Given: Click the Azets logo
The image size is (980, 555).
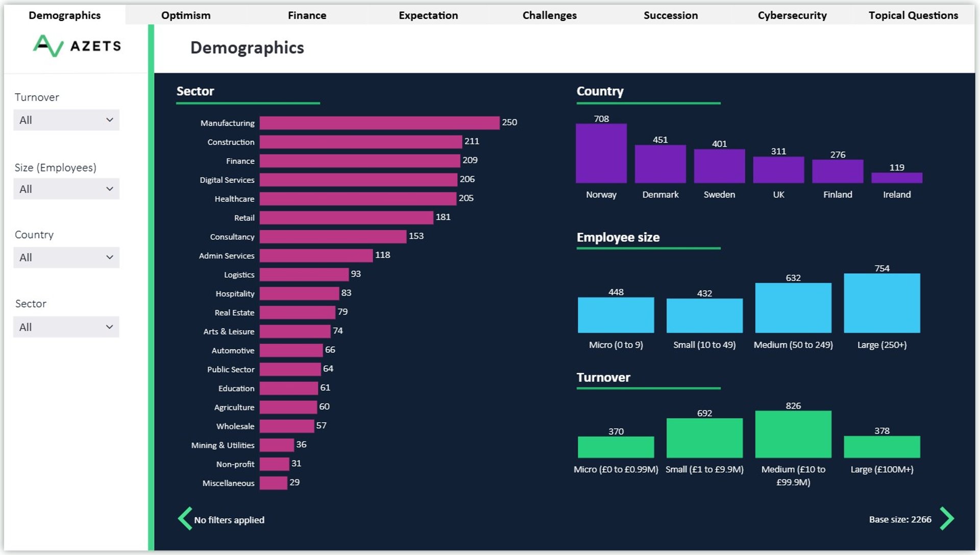Looking at the screenshot, I should click(x=77, y=46).
